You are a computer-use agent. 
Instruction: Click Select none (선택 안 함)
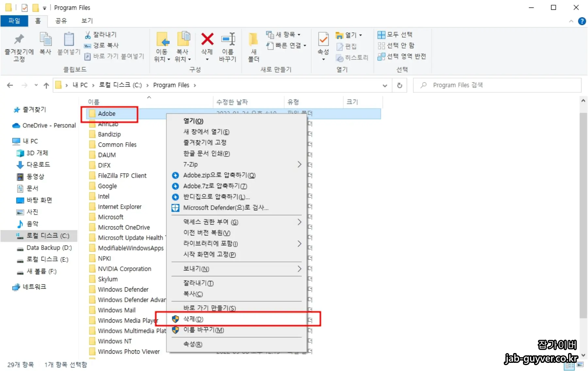(396, 45)
